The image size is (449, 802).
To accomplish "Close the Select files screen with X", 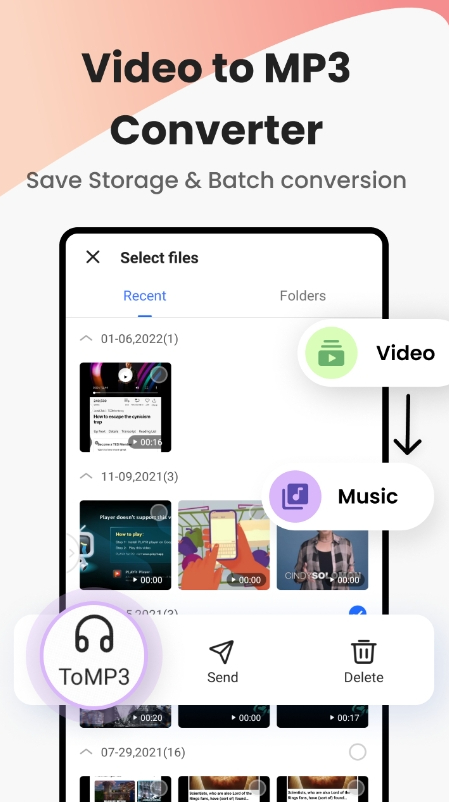I will (93, 257).
